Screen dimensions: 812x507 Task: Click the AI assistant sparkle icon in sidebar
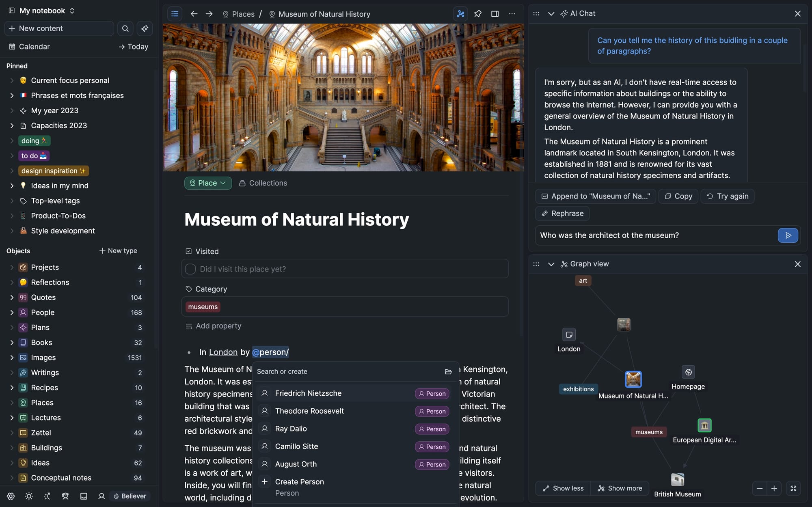tap(145, 28)
